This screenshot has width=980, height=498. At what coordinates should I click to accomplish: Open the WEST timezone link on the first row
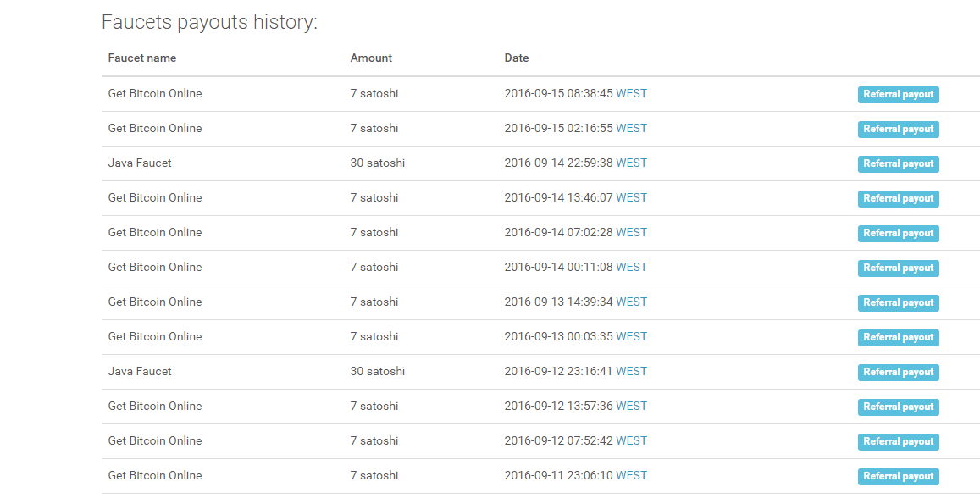click(x=632, y=93)
